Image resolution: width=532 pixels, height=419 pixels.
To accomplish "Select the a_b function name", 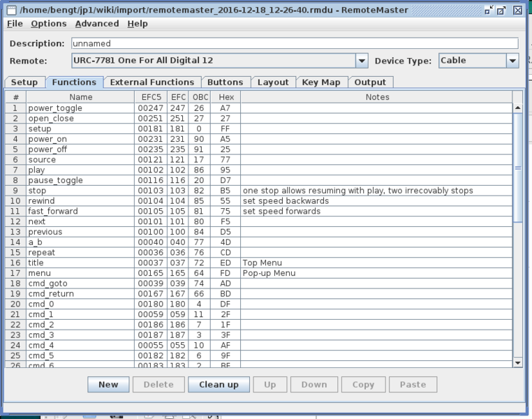I will click(x=80, y=242).
